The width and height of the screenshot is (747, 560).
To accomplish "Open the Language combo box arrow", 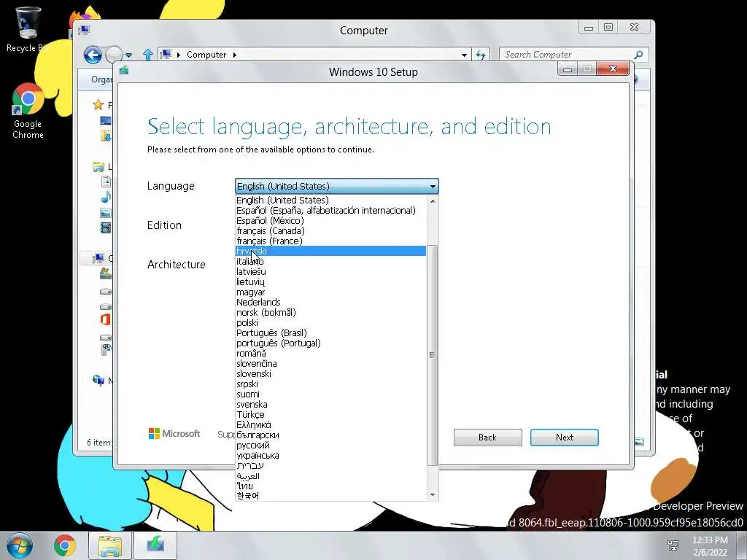I will point(433,186).
